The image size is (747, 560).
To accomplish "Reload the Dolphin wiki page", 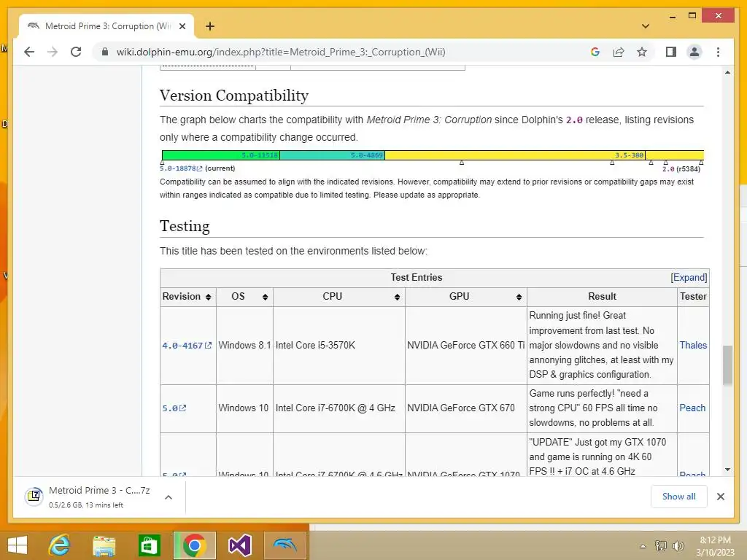I will pyautogui.click(x=76, y=52).
